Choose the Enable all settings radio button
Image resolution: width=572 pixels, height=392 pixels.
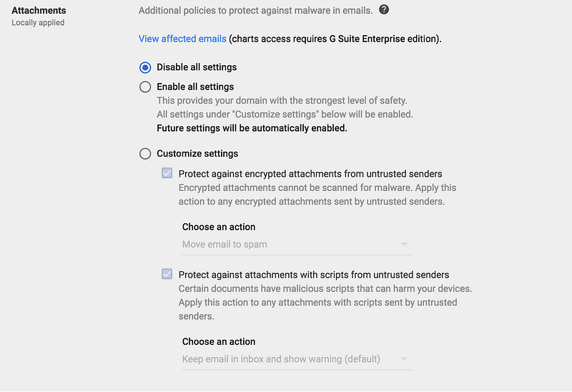click(145, 87)
